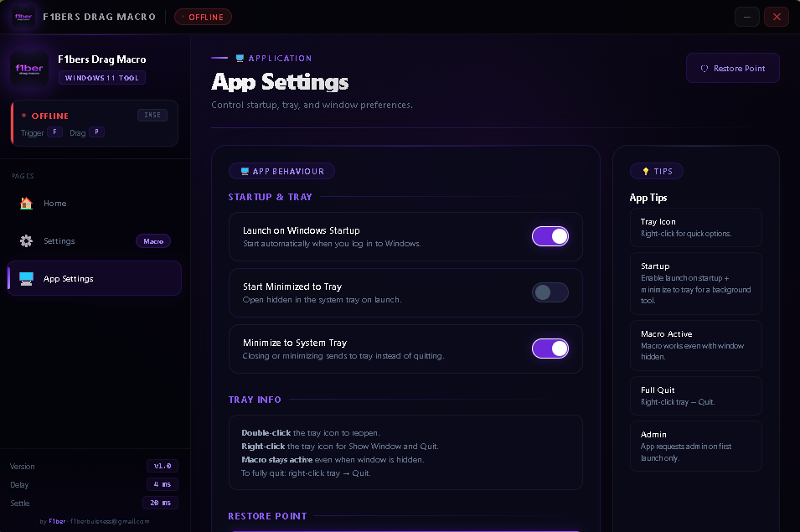This screenshot has height=532, width=800.
Task: Open the Settings page
Action: tap(95, 240)
